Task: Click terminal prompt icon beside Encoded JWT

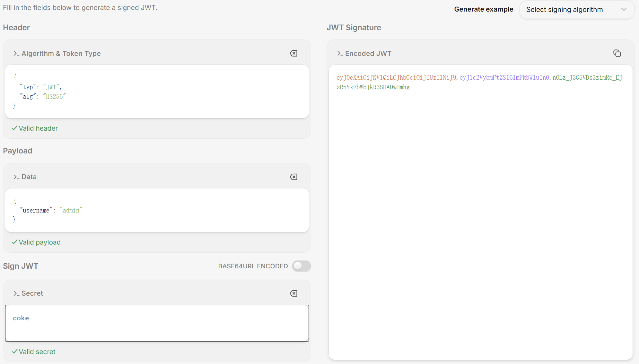Action: pyautogui.click(x=340, y=54)
